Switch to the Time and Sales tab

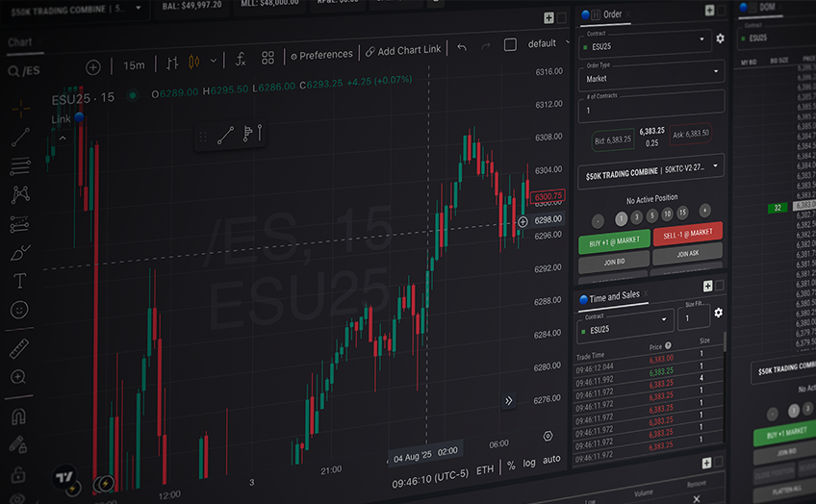point(613,296)
